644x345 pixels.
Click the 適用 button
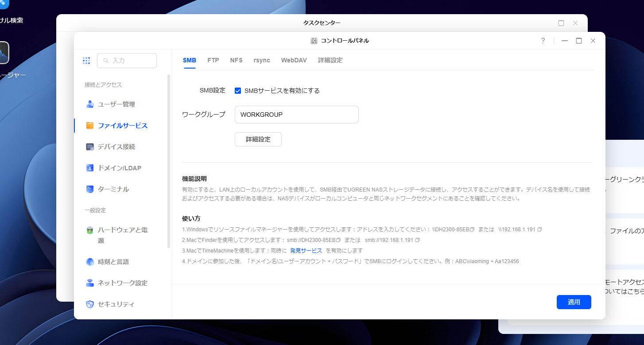coord(574,302)
